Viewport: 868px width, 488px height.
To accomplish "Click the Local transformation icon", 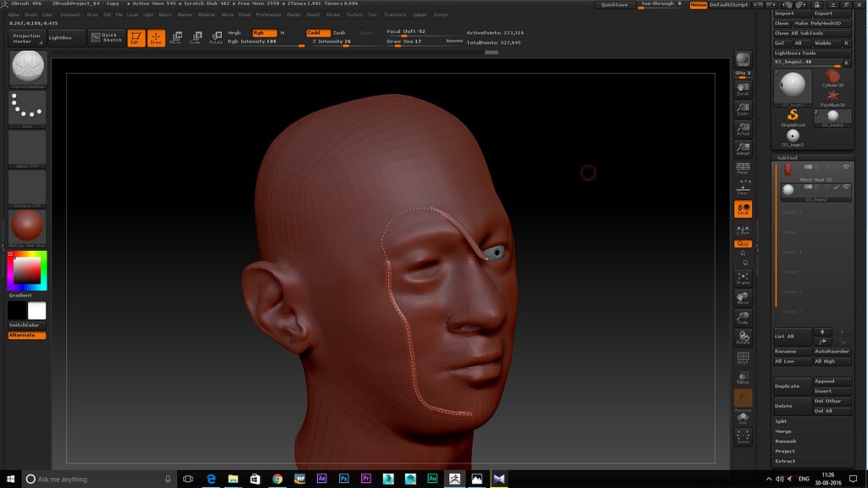I will pos(743,208).
